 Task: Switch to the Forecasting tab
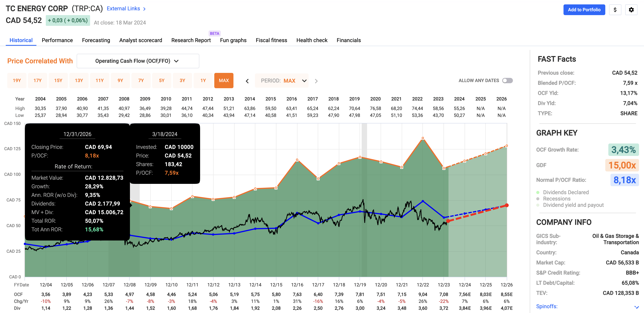click(96, 40)
